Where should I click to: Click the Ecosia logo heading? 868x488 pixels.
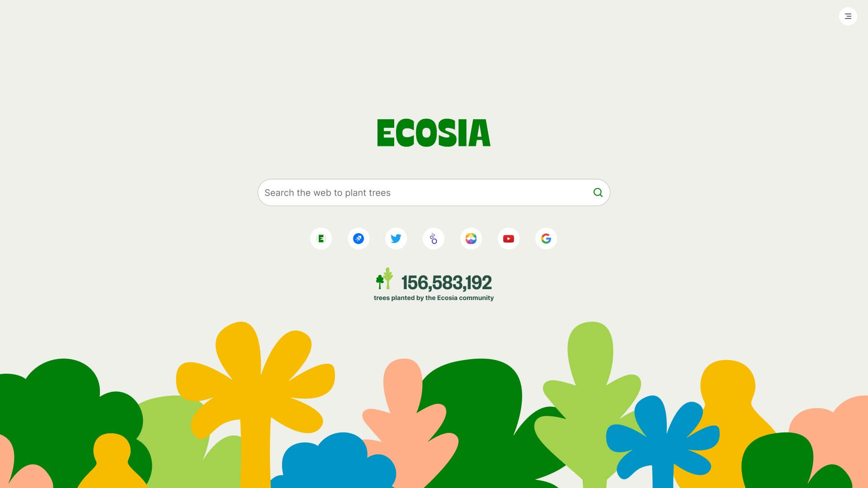[x=434, y=132]
